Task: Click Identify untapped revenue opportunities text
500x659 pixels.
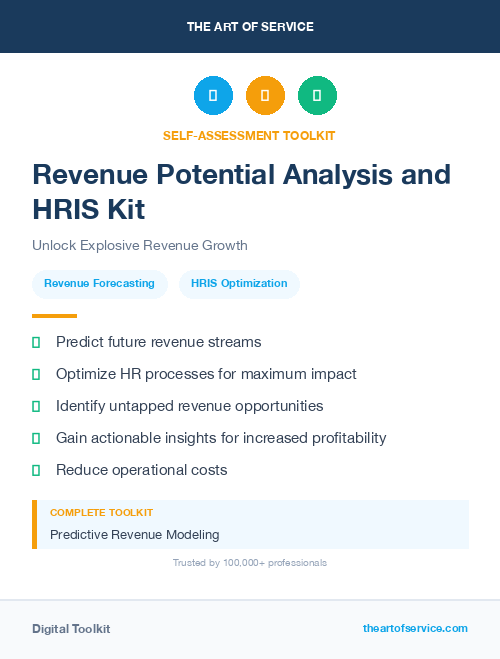Action: click(189, 406)
